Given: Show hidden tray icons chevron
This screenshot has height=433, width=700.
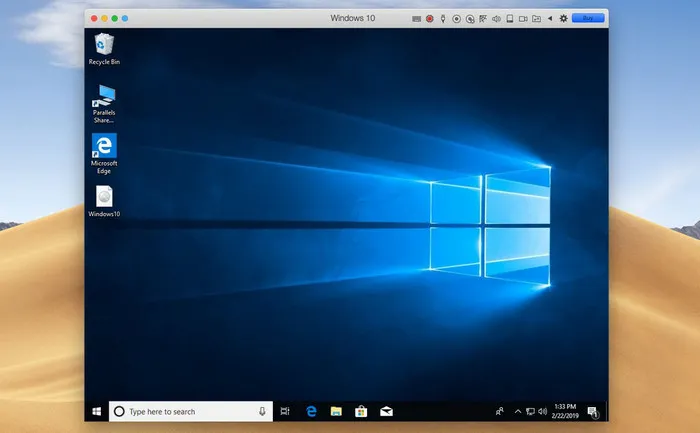Looking at the screenshot, I should click(518, 411).
